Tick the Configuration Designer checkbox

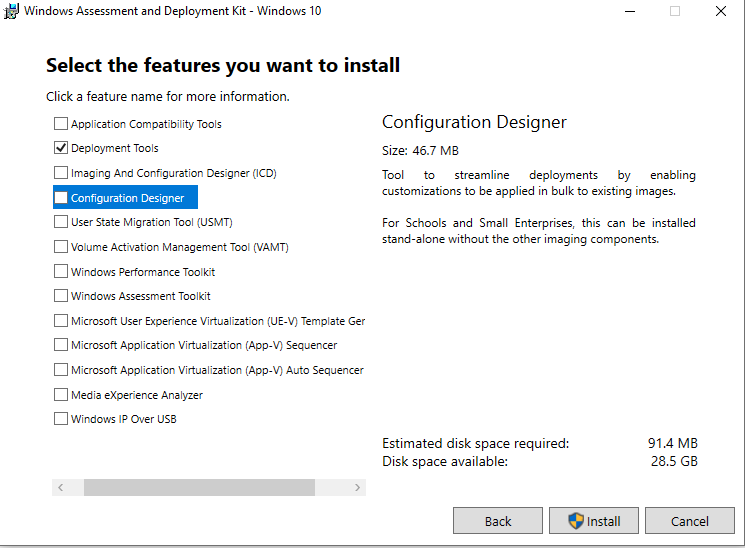(x=61, y=197)
